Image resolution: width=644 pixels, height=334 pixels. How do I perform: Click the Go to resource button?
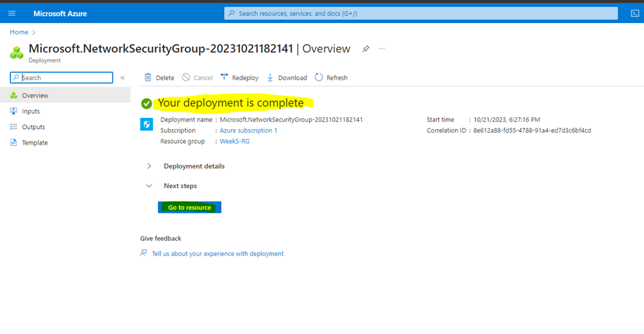tap(190, 207)
